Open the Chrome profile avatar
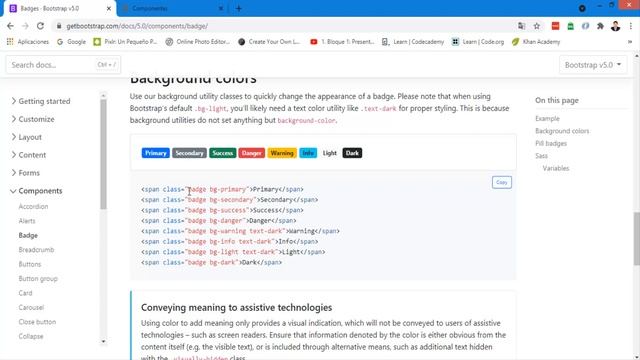640x360 pixels. pos(615,26)
